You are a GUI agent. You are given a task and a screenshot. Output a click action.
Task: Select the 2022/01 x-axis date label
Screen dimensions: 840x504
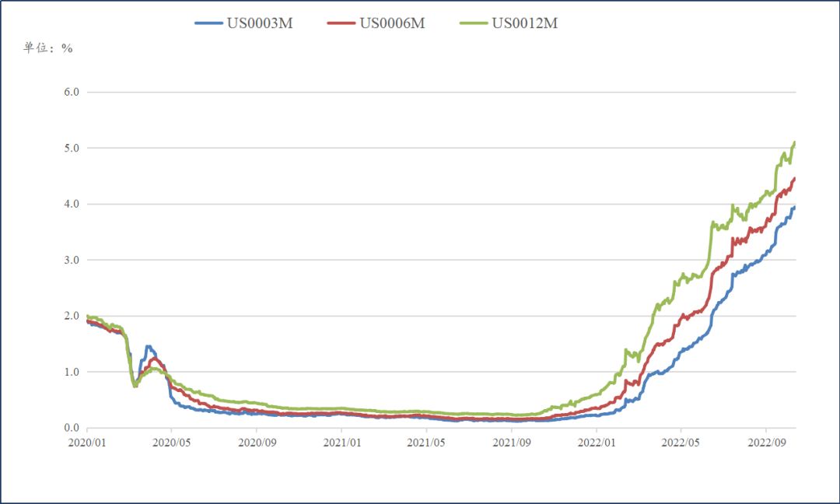[597, 443]
